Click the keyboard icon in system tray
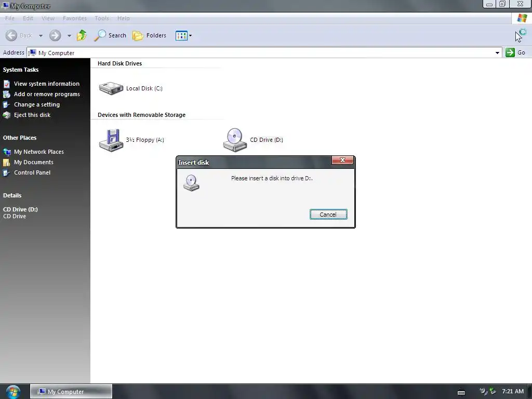 coord(461,392)
